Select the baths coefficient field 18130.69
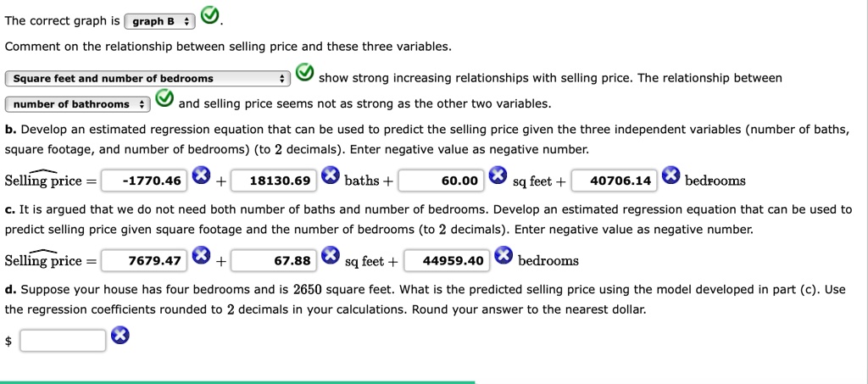Screen dimensions: 868x384 (274, 181)
